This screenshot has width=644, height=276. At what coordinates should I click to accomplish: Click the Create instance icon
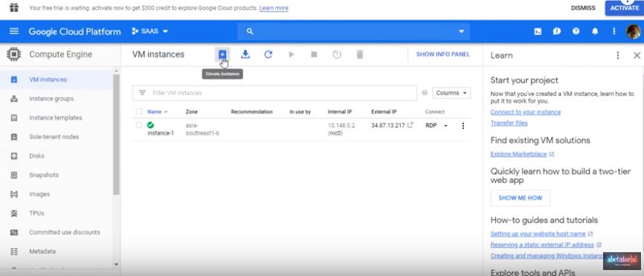click(222, 54)
